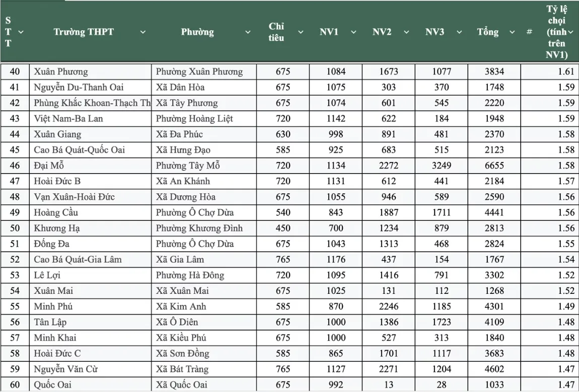This screenshot has width=579, height=392.
Task: Click Tổng value 6655
Action: [494, 166]
